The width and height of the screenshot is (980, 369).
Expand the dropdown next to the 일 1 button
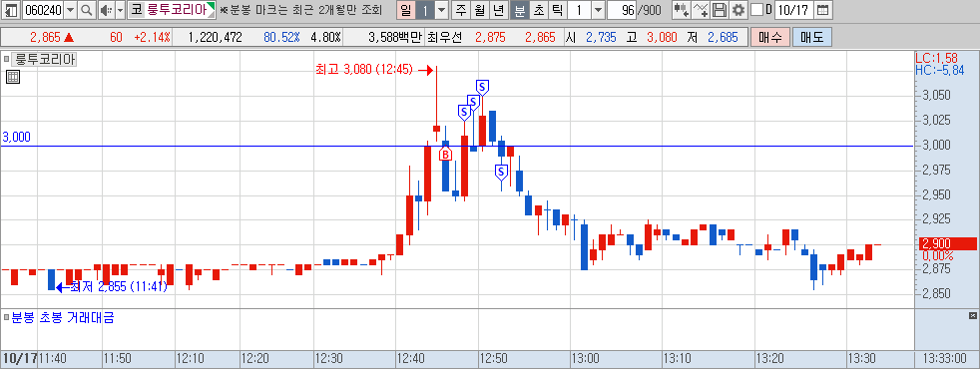pyautogui.click(x=441, y=10)
